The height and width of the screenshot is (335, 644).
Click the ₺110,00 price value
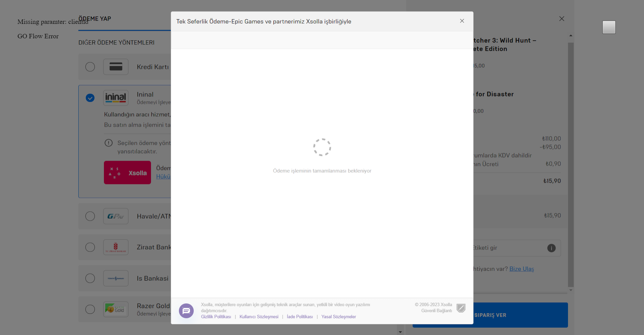(552, 138)
